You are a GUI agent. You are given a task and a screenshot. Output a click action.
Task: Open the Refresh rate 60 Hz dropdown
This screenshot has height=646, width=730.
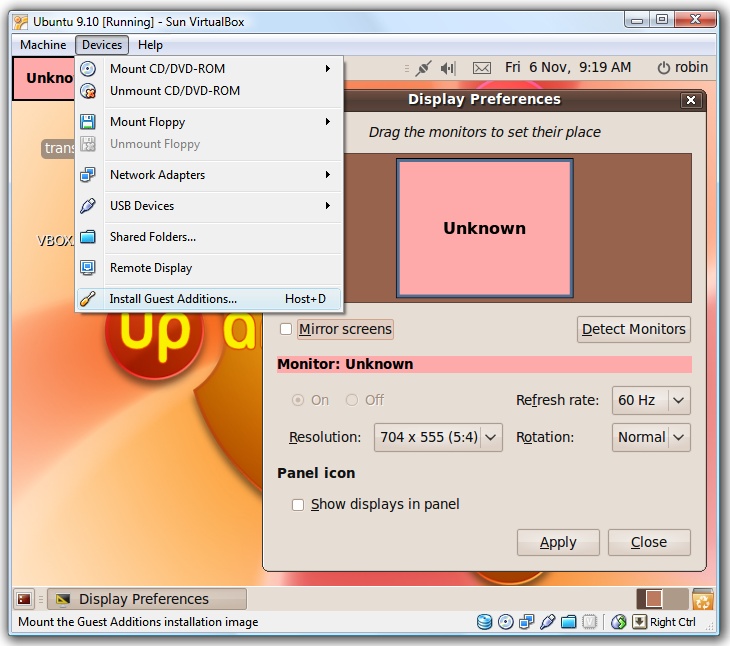651,400
